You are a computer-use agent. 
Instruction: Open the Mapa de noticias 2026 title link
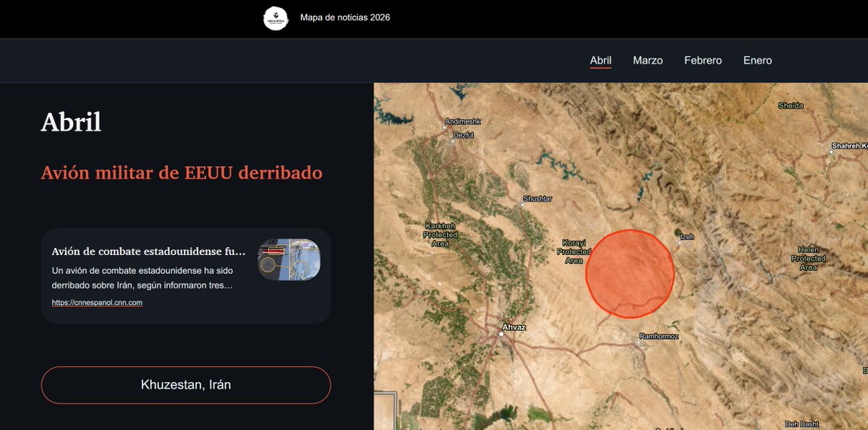coord(345,17)
